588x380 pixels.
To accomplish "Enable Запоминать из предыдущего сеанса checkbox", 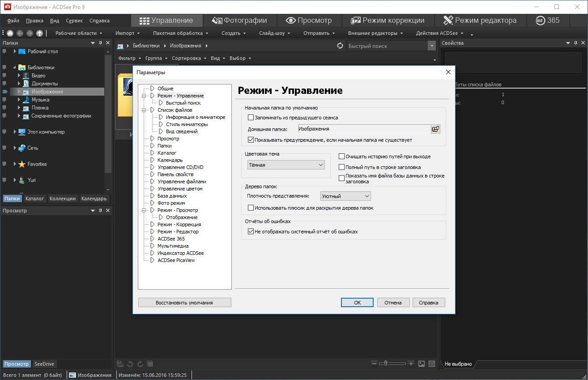I will pos(251,118).
